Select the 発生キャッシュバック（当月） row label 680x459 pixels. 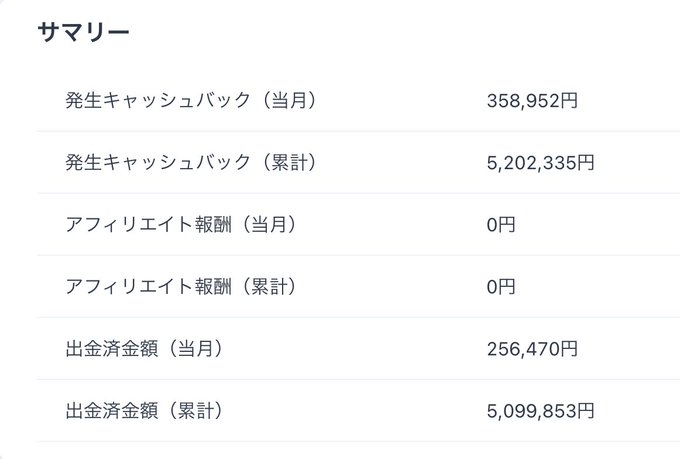click(190, 100)
